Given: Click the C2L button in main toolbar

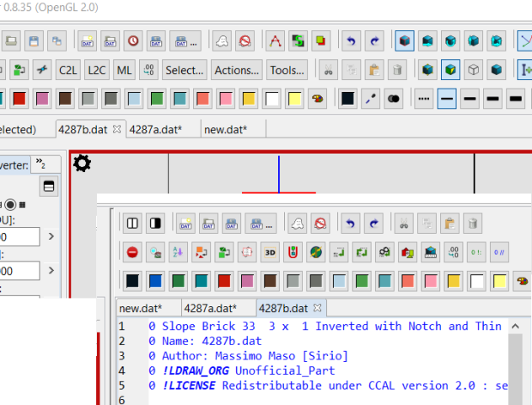Looking at the screenshot, I should pyautogui.click(x=67, y=70).
